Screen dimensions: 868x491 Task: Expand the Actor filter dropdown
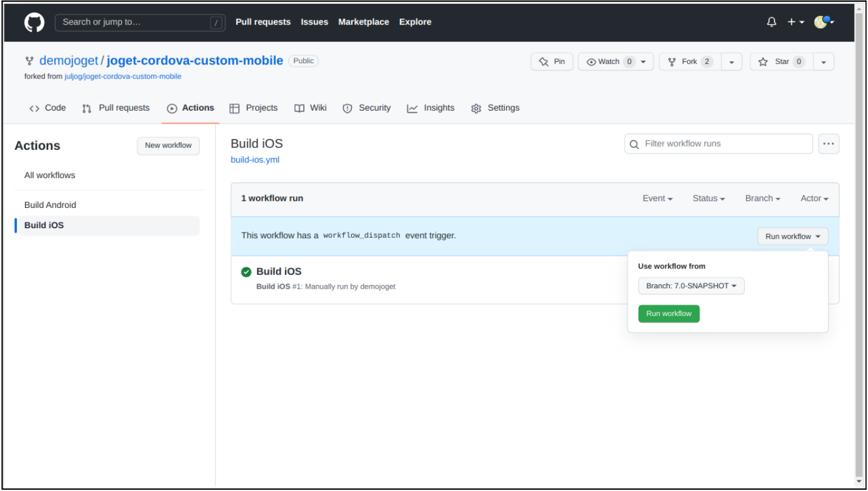(x=814, y=198)
